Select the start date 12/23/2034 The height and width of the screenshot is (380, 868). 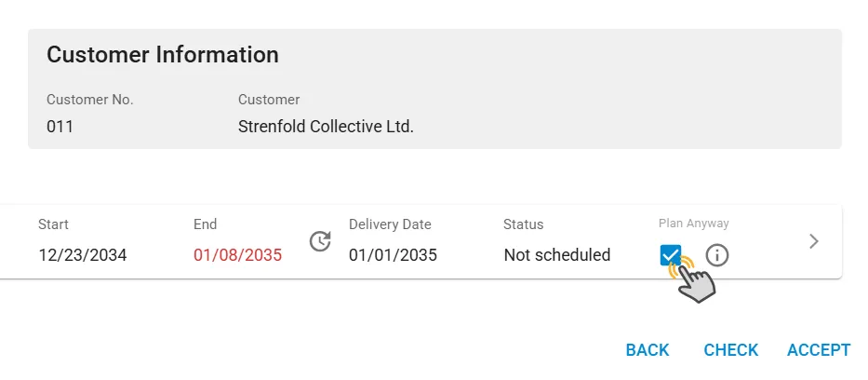pos(83,255)
